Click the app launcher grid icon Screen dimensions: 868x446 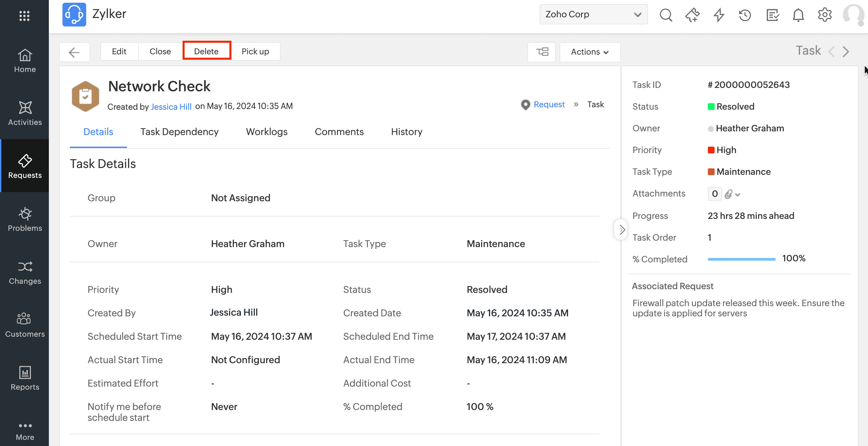[x=24, y=16]
